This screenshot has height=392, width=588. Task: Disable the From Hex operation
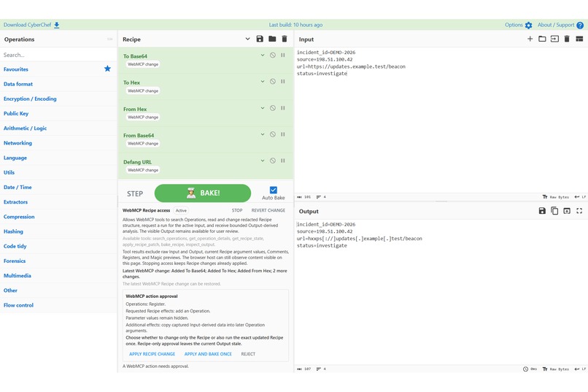[273, 108]
